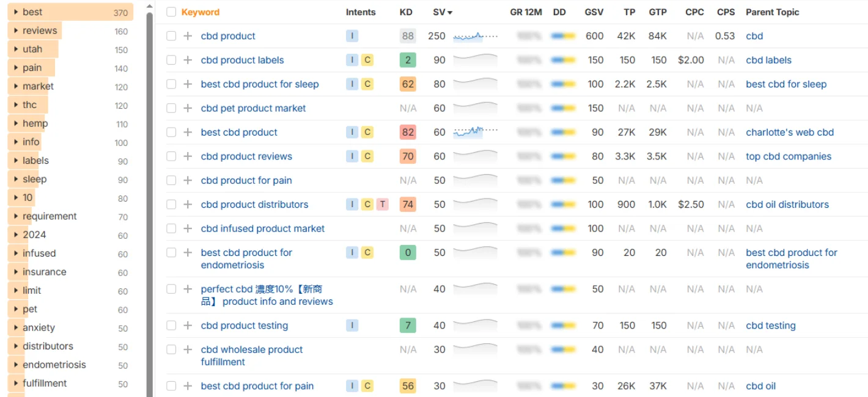Check the select-all checkbox in the header row
Screen dimensions: 868x397
tap(171, 12)
